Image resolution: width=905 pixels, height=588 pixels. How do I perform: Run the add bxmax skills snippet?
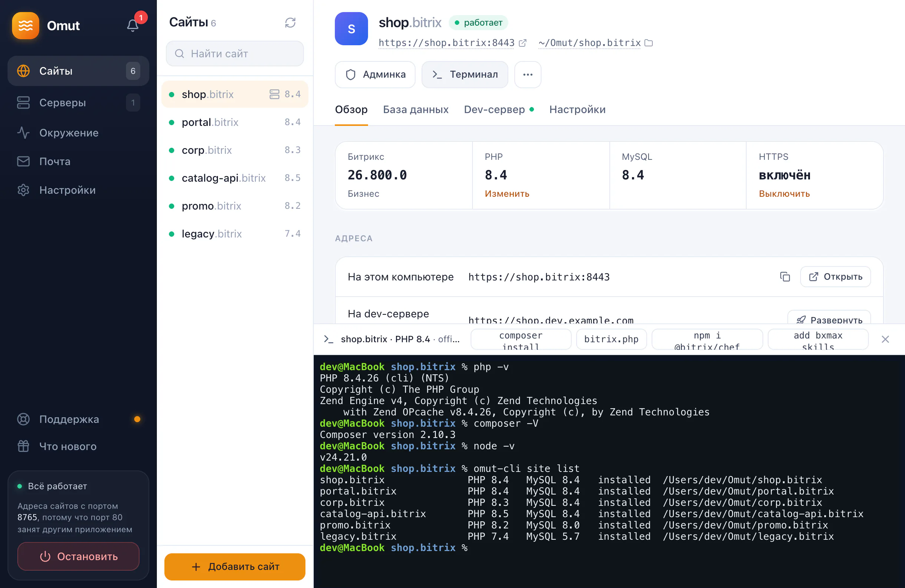[x=818, y=339]
